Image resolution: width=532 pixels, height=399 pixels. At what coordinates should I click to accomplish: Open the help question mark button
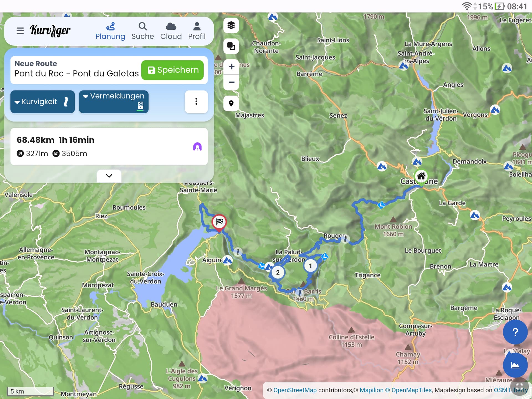[x=515, y=332]
